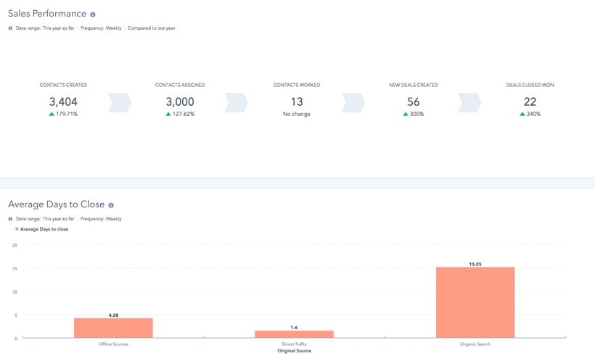Viewport: 595px width, 364px height.
Task: Click the 22 deals closed won value
Action: click(530, 102)
